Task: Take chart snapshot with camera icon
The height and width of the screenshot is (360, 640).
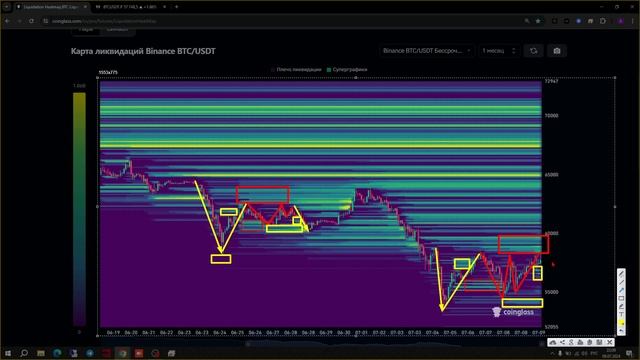Action: pos(557,51)
